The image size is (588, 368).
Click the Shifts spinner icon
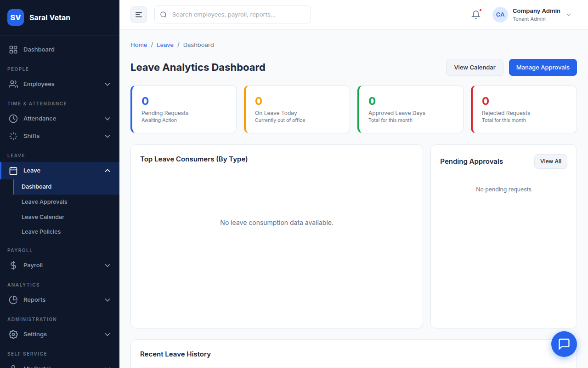click(x=13, y=136)
